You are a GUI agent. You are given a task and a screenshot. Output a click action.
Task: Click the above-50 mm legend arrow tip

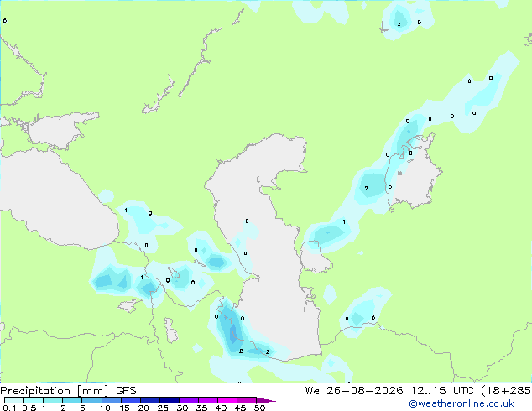(x=266, y=400)
